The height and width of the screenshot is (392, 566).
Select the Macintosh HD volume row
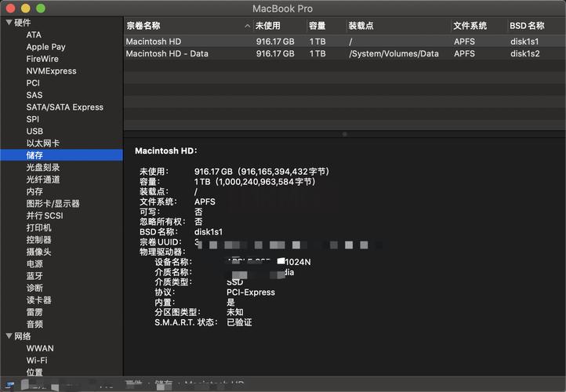pyautogui.click(x=345, y=42)
